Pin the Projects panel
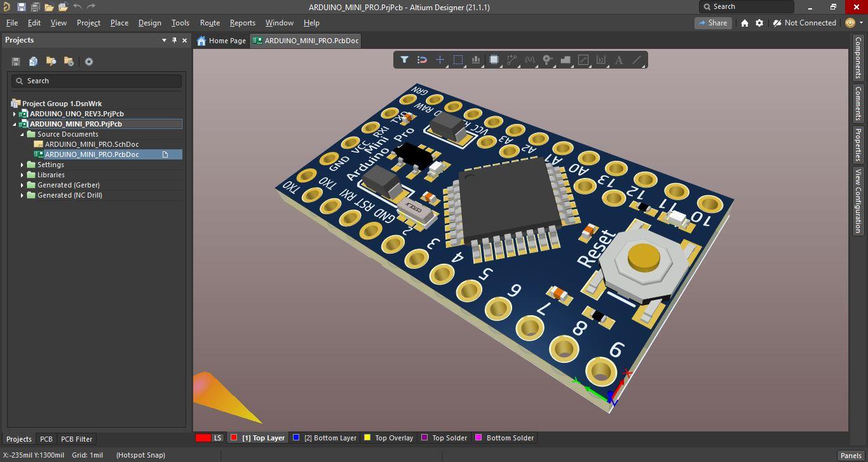Screen dimensions: 868x462 pyautogui.click(x=175, y=40)
